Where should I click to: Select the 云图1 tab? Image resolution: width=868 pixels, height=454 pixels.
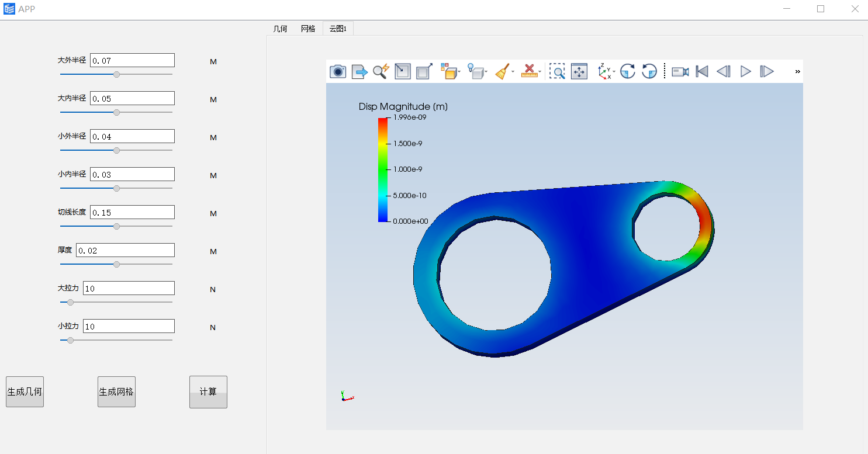point(338,29)
